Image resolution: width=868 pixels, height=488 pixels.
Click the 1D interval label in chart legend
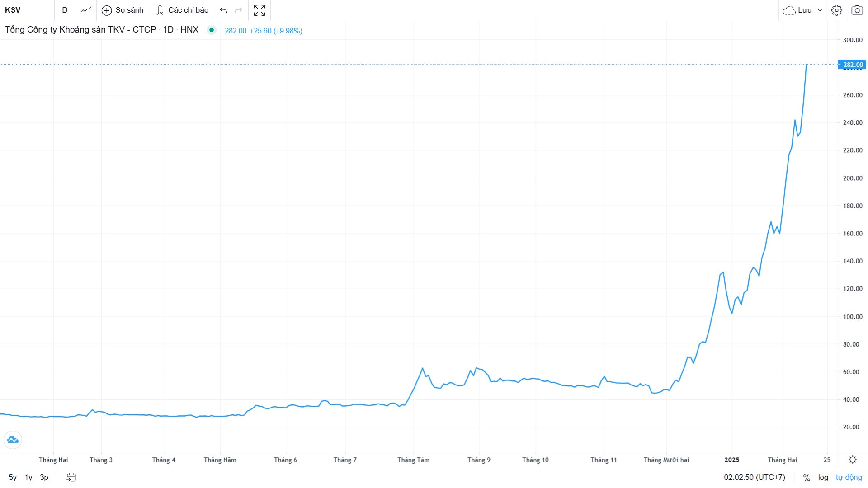pos(168,29)
